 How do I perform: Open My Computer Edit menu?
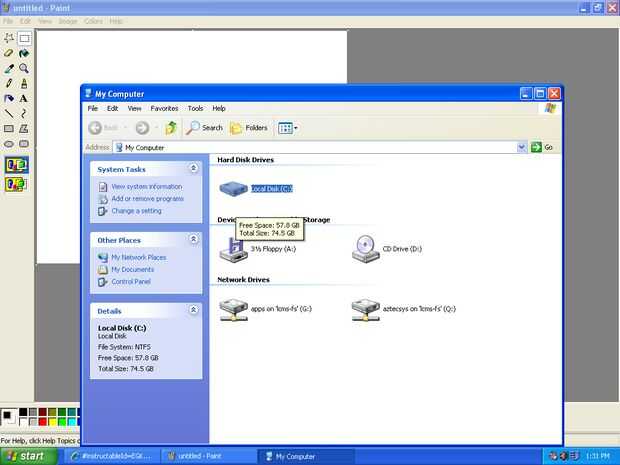(112, 108)
